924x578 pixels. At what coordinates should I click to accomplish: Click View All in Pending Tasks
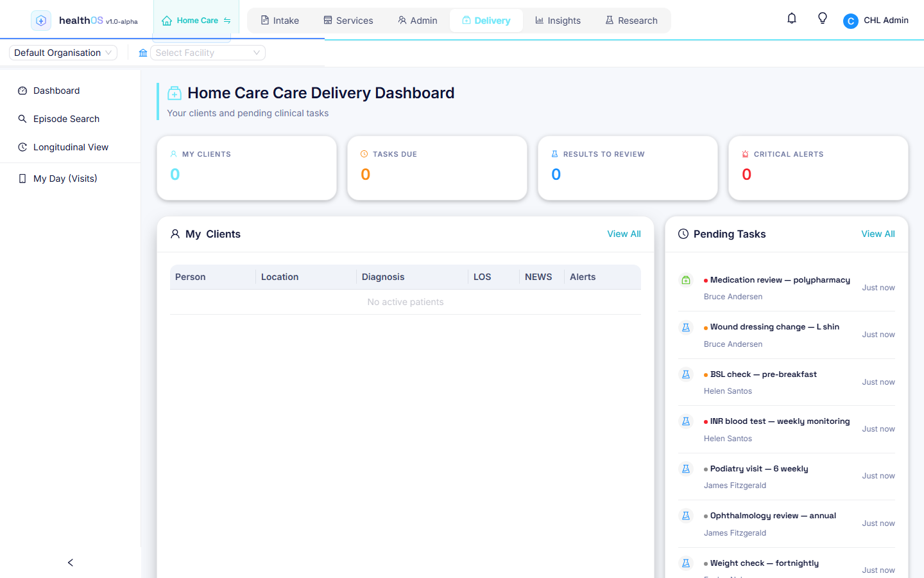point(878,234)
